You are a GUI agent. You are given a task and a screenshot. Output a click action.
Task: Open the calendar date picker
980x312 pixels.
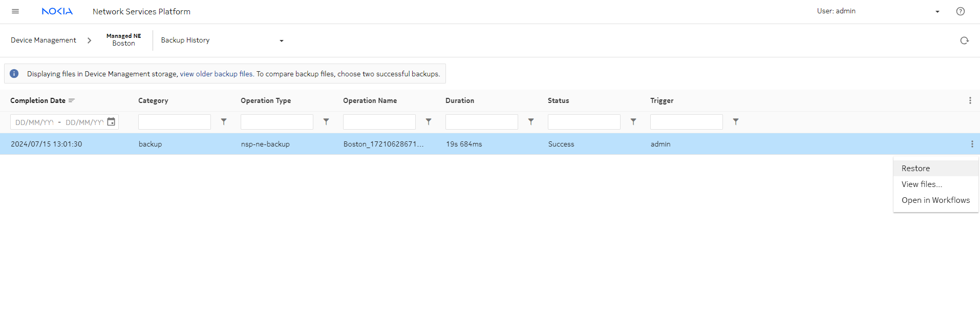pos(111,122)
